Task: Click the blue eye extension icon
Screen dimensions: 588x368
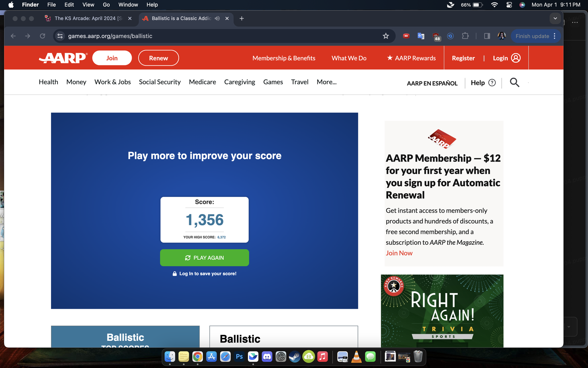Action: point(450,36)
